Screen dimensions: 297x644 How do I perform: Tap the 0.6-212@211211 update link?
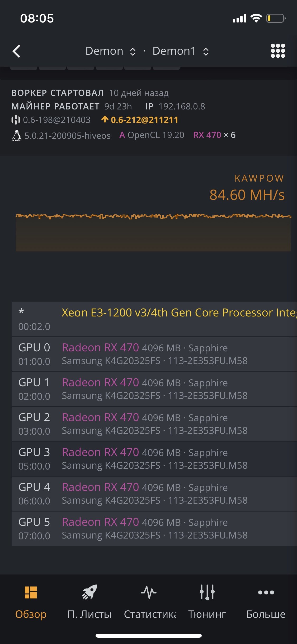tap(144, 120)
